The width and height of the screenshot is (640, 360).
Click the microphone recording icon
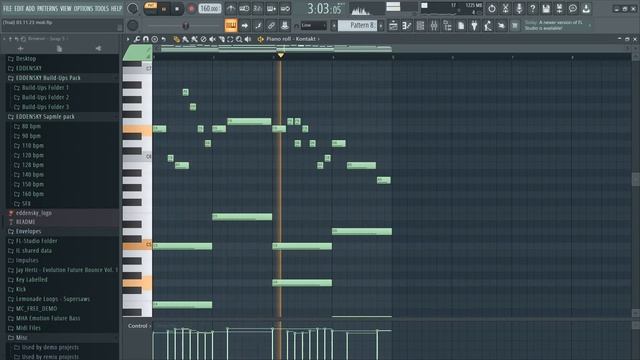(x=519, y=8)
